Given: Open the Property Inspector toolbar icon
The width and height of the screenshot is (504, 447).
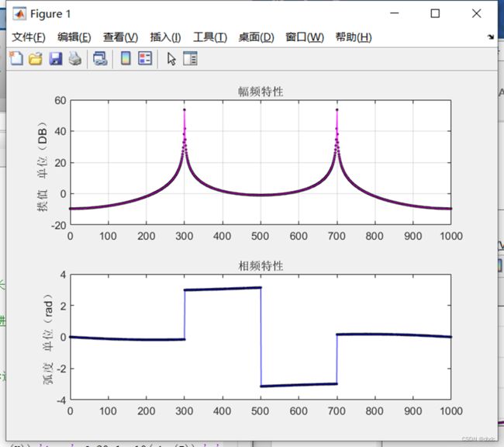Looking at the screenshot, I should point(190,58).
